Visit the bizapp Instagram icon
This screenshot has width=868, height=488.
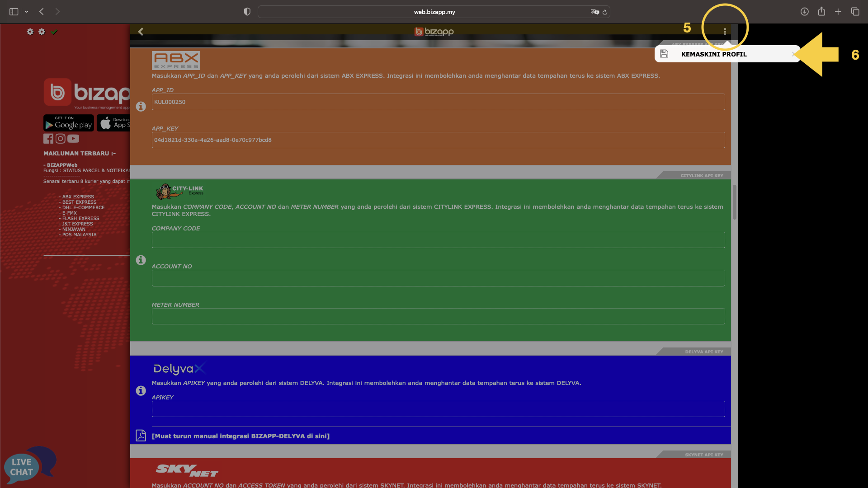click(x=60, y=139)
